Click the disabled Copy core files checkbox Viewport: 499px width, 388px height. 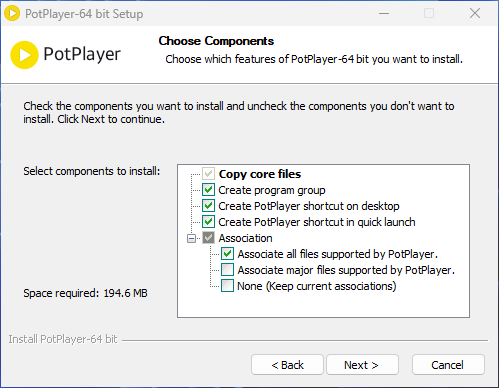(x=208, y=174)
